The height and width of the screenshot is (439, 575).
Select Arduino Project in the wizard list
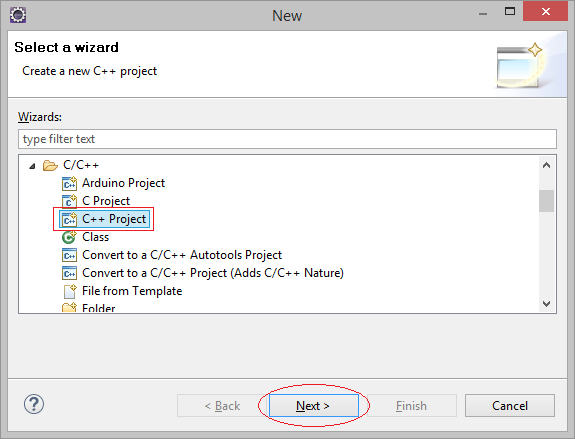[123, 183]
